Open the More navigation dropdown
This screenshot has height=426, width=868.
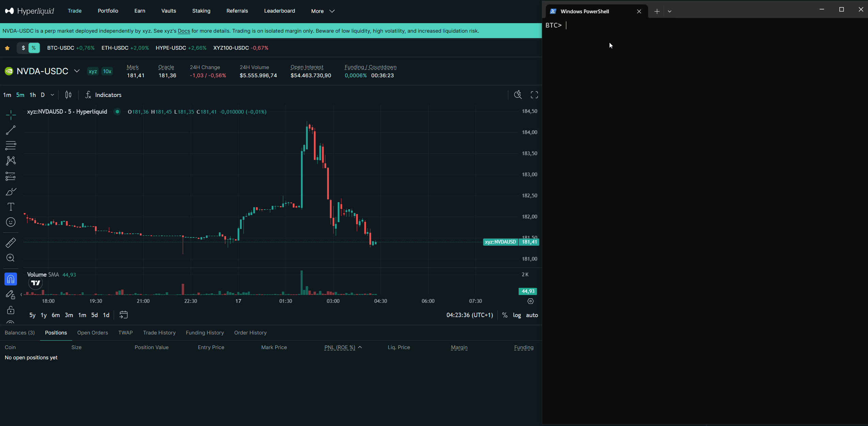click(322, 11)
